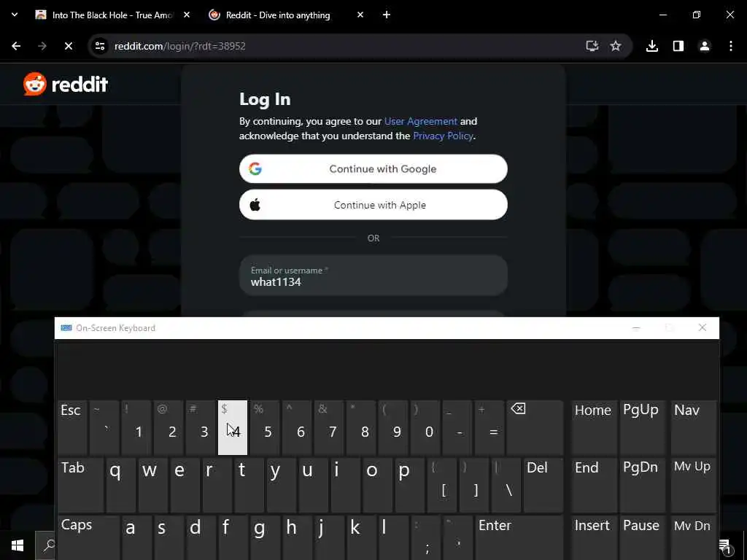This screenshot has height=560, width=747.
Task: Tap the 1 key on on-screen keyboard
Action: [136, 427]
